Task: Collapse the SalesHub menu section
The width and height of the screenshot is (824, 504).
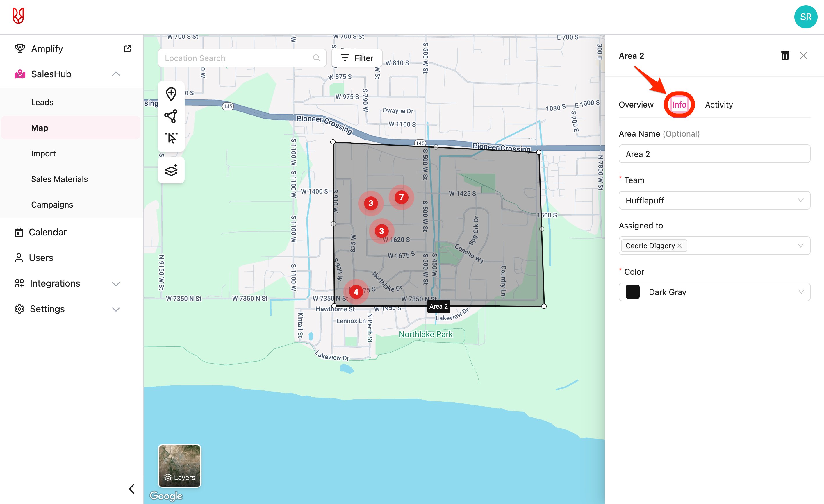Action: click(116, 74)
